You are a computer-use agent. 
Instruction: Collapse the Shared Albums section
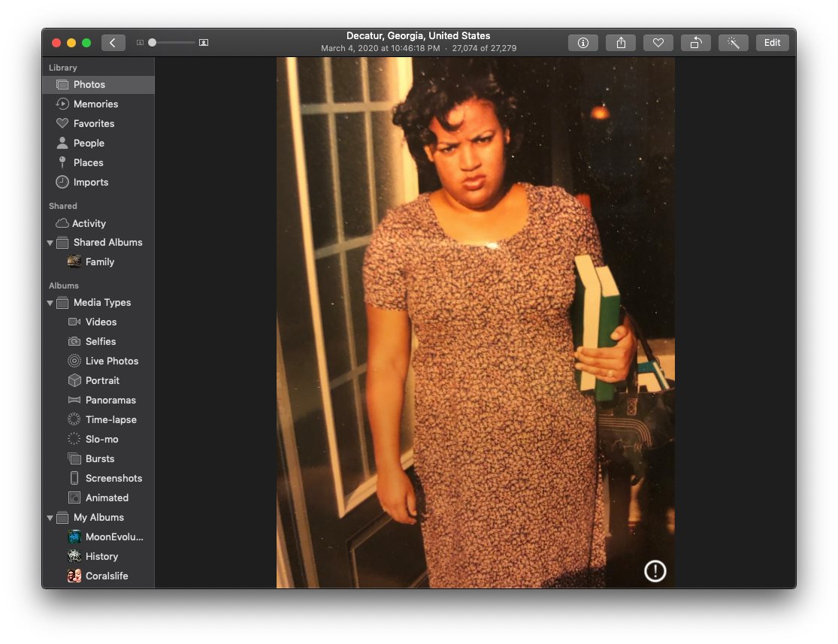click(50, 243)
